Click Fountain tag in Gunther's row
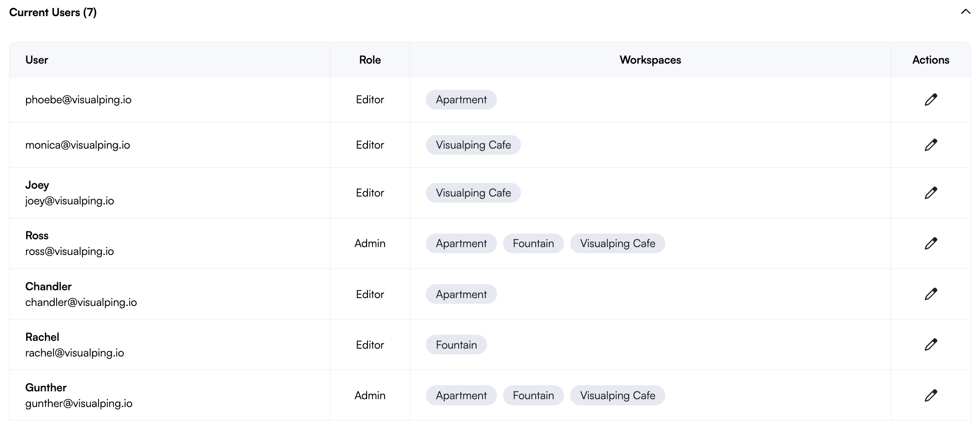Screen dimensions: 980x421 pyautogui.click(x=534, y=395)
